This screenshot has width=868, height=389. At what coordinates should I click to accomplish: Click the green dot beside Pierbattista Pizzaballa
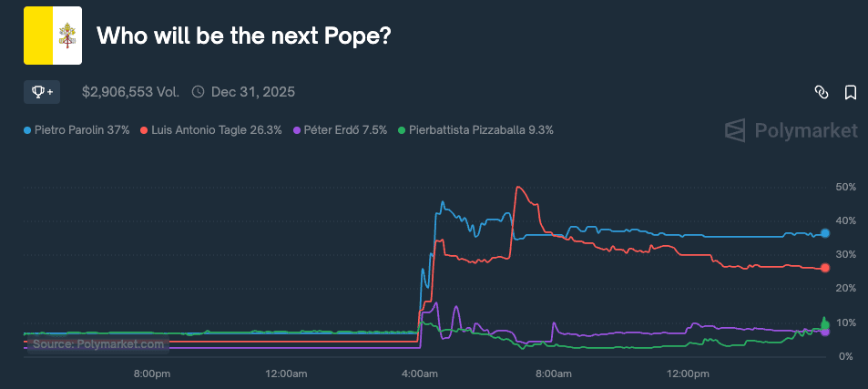point(402,130)
